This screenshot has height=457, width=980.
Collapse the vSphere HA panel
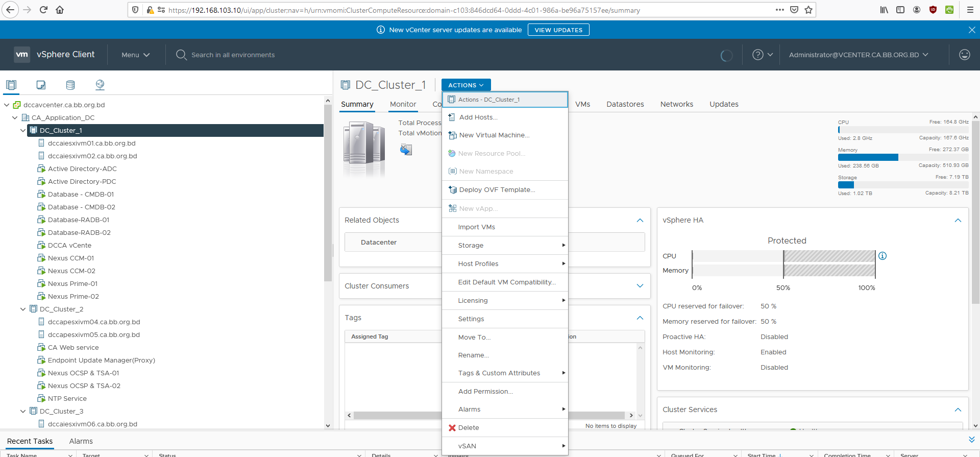pyautogui.click(x=958, y=220)
